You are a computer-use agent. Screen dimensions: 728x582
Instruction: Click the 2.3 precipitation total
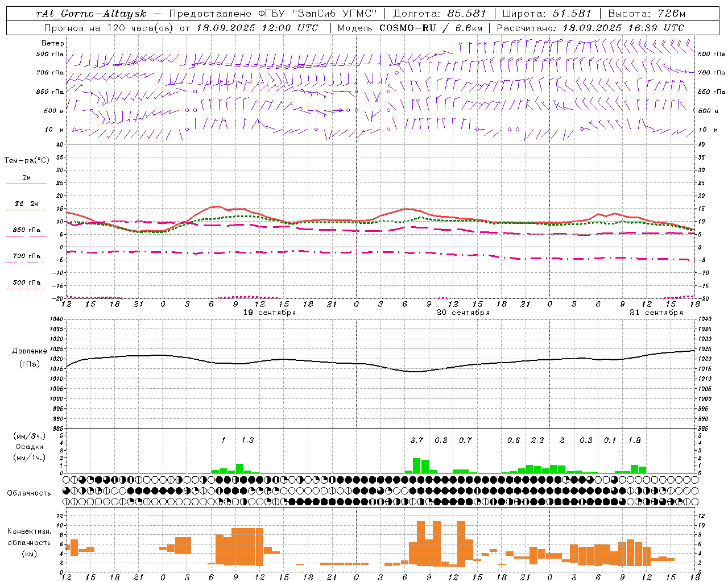click(x=537, y=440)
